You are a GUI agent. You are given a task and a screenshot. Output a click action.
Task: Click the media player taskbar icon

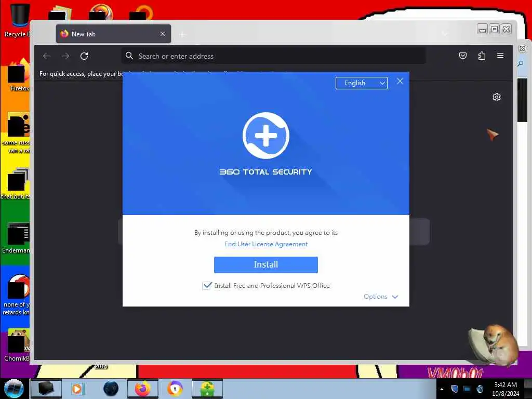click(x=77, y=389)
